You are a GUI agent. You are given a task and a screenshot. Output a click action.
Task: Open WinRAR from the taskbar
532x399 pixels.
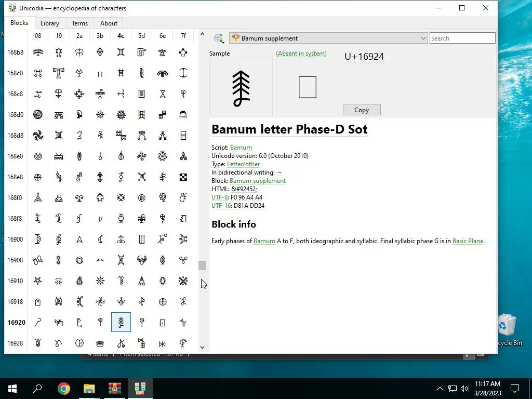click(115, 389)
